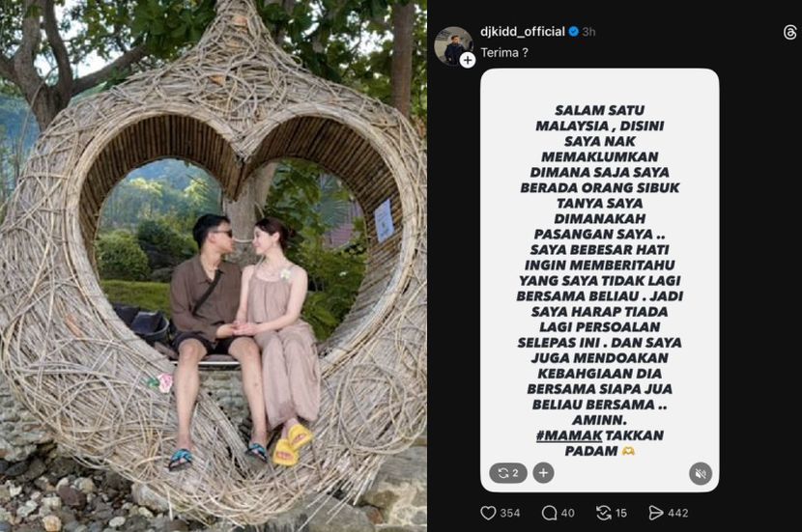Screen dimensions: 802x532
Task: Open Threads via the top-right logo
Action: coord(789,33)
